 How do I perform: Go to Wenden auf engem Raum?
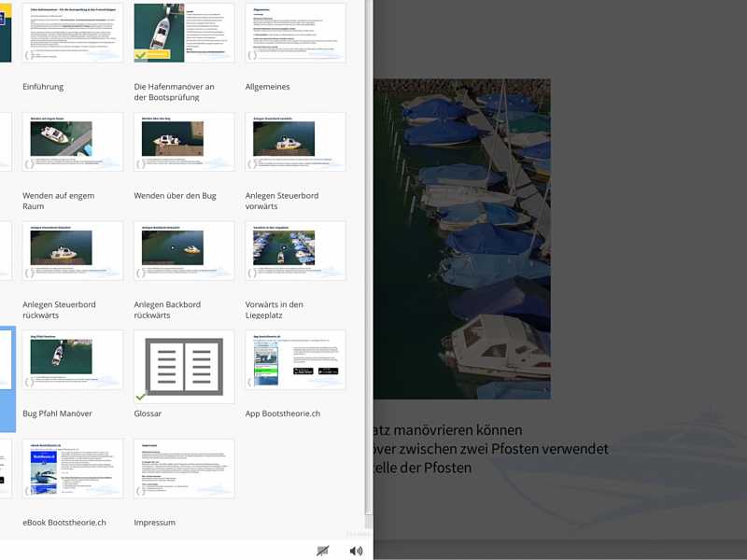59,201
